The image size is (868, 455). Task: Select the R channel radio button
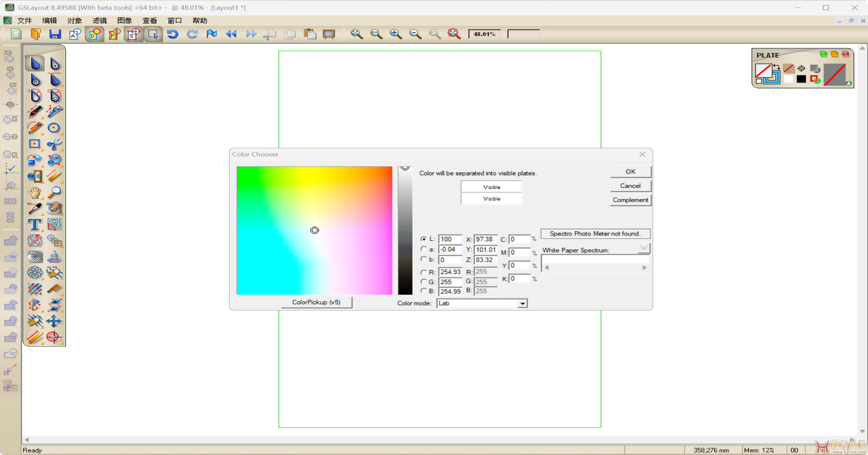(423, 272)
